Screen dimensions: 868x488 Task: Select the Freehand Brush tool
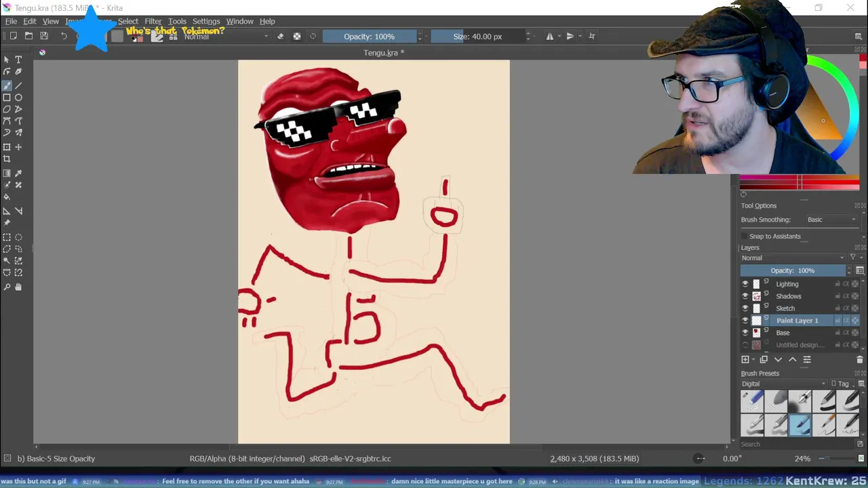(7, 85)
